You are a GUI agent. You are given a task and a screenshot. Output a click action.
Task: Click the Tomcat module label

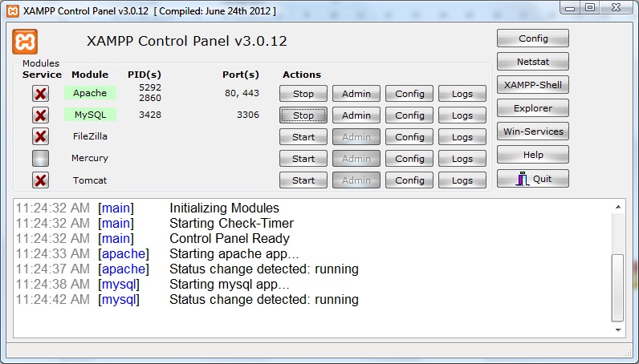click(90, 180)
